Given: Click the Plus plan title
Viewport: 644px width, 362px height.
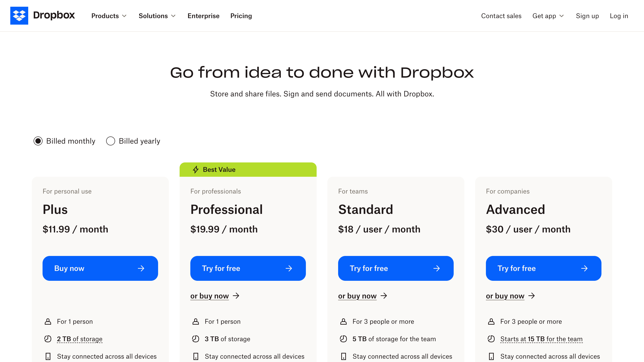Looking at the screenshot, I should click(x=55, y=209).
